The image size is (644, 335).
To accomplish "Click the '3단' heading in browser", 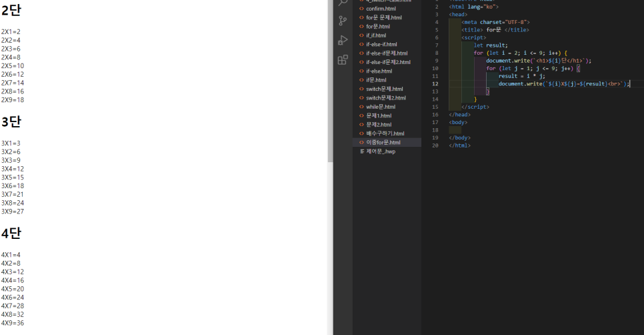I will 11,121.
